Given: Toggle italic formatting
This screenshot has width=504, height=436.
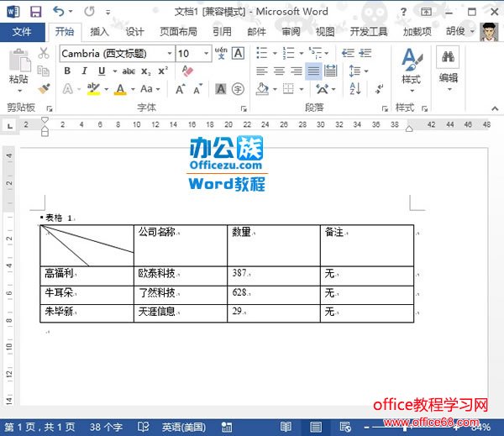Looking at the screenshot, I should pos(84,71).
